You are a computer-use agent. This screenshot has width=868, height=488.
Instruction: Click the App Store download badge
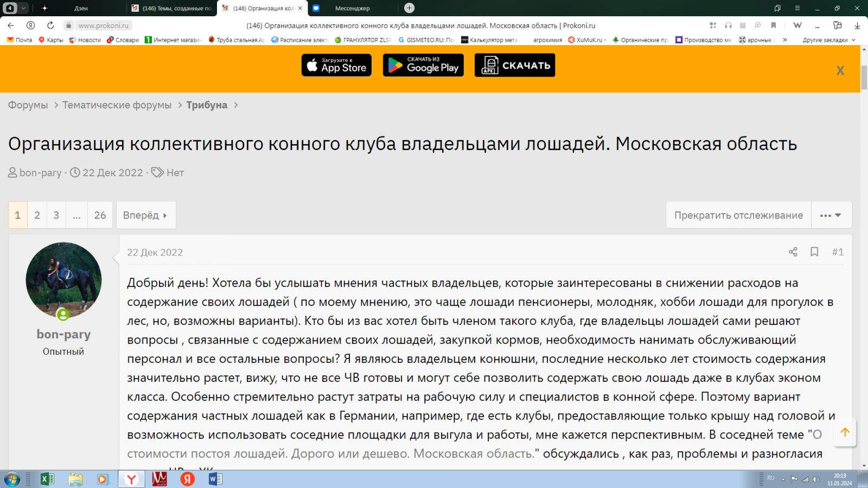(x=336, y=65)
